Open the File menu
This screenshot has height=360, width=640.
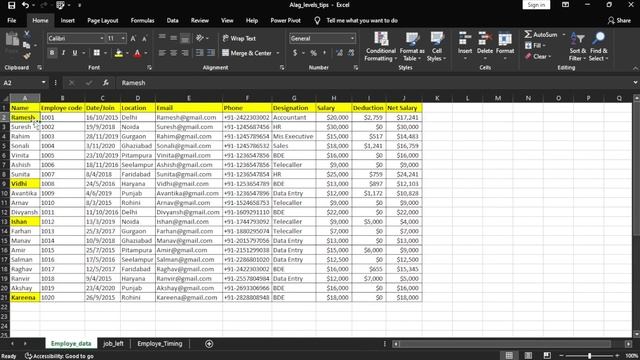pyautogui.click(x=12, y=20)
